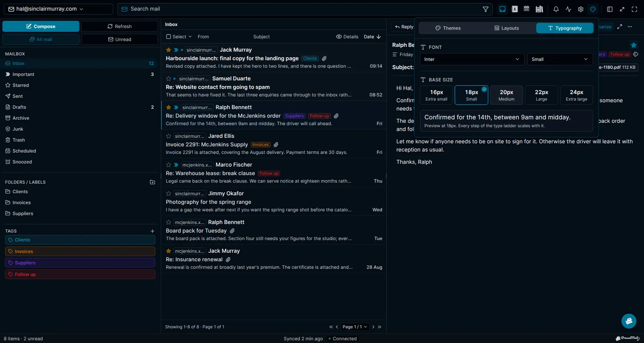Open the chat assistant floating button
The height and width of the screenshot is (343, 644).
(629, 321)
